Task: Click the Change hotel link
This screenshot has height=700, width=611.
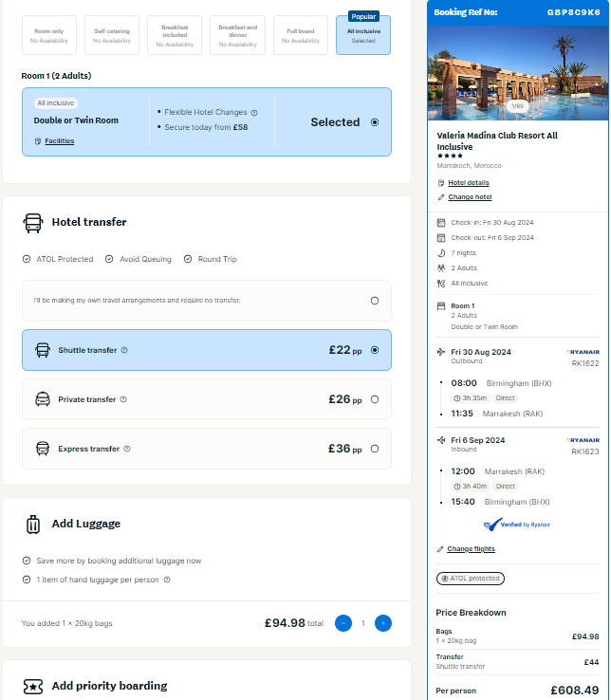Action: pos(470,197)
